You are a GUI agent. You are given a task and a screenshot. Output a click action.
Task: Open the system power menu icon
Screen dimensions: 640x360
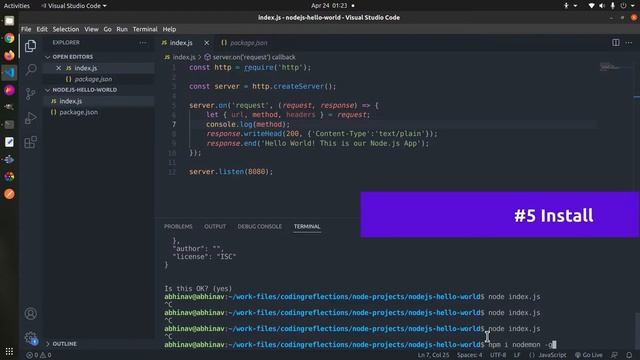[x=623, y=6]
